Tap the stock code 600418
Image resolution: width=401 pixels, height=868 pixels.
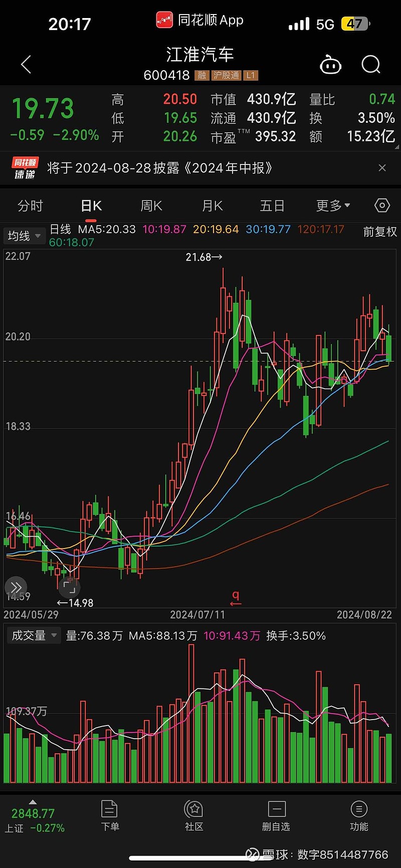(166, 75)
